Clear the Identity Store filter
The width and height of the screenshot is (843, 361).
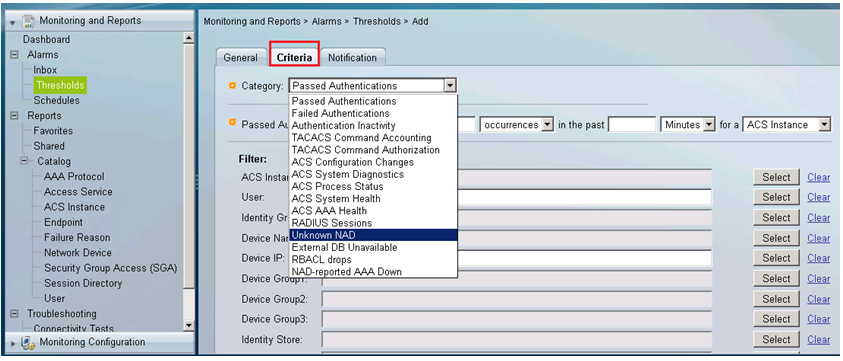click(818, 339)
